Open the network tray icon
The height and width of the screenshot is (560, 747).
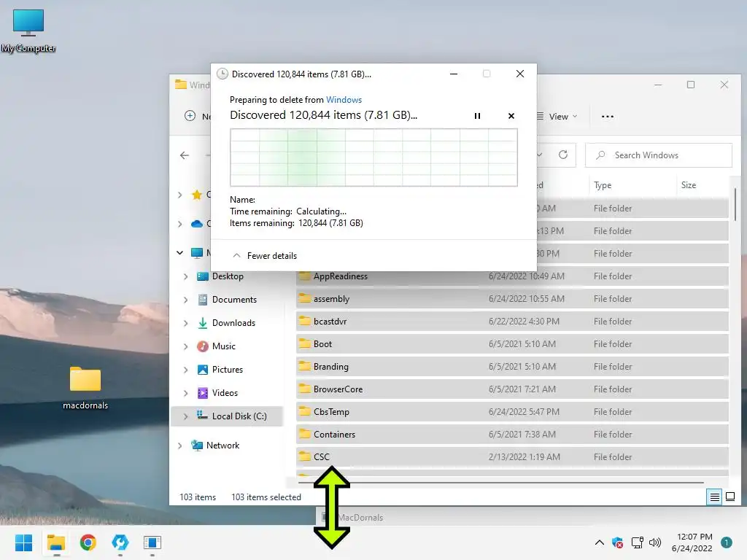[x=637, y=542]
